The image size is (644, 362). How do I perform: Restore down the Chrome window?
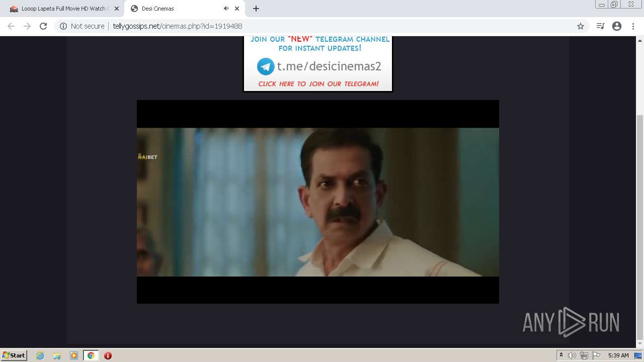(614, 5)
